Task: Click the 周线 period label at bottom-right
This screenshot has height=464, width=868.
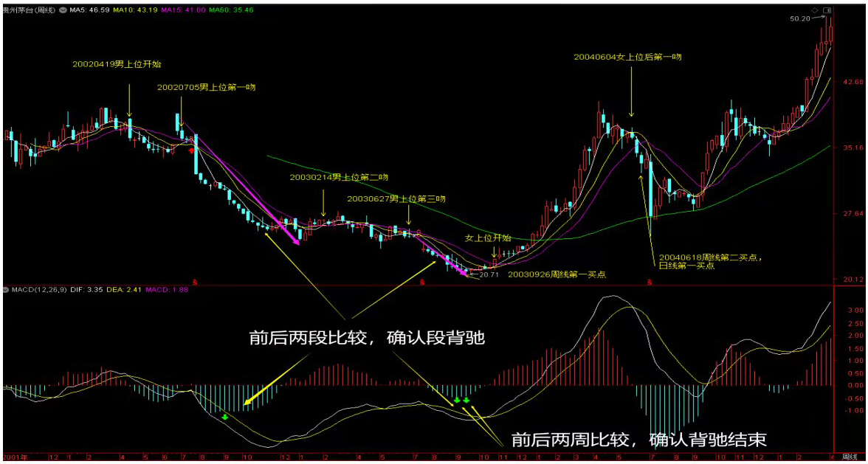Action: coord(851,458)
